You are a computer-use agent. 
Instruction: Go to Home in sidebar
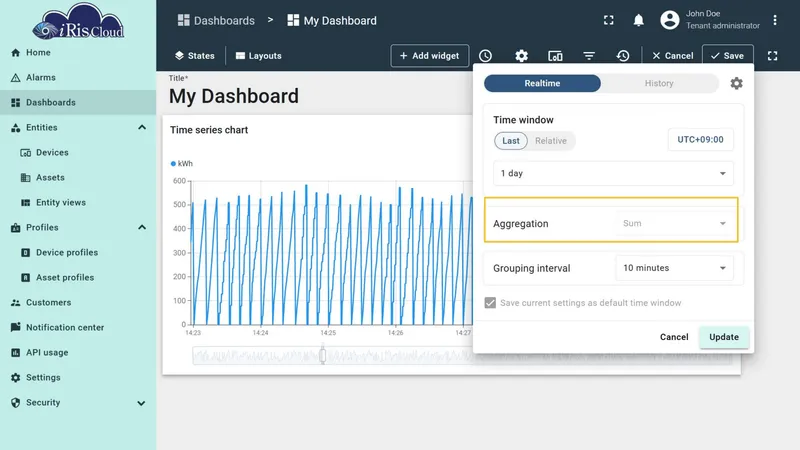point(78,53)
